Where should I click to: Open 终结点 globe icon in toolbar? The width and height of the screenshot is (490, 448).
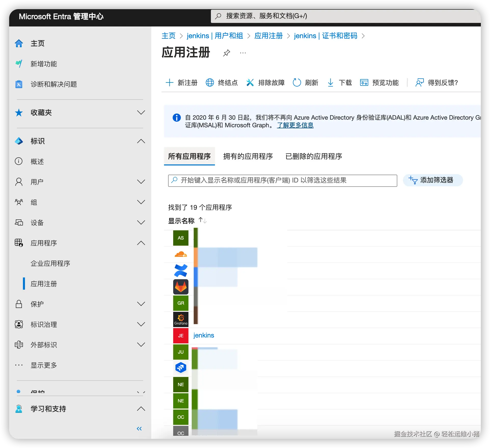(210, 82)
